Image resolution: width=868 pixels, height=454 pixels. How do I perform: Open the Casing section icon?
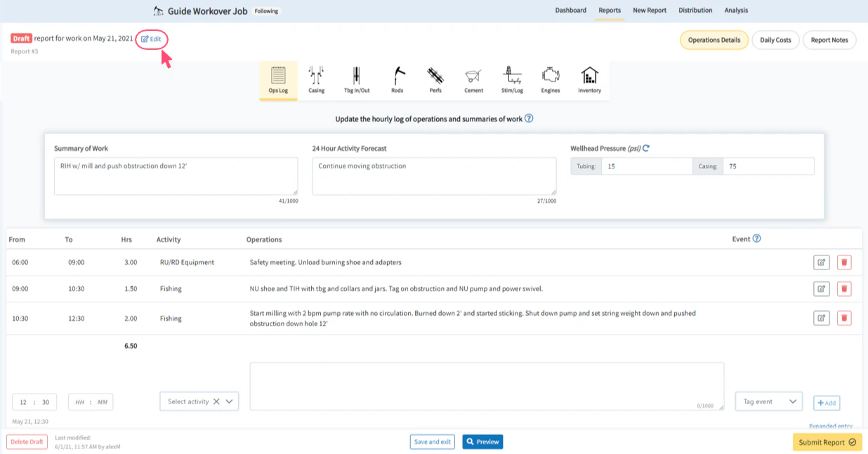316,81
